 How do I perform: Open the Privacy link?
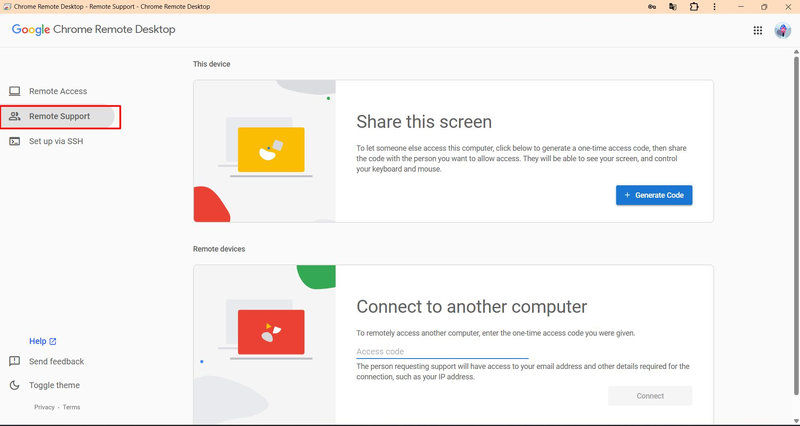coord(44,407)
